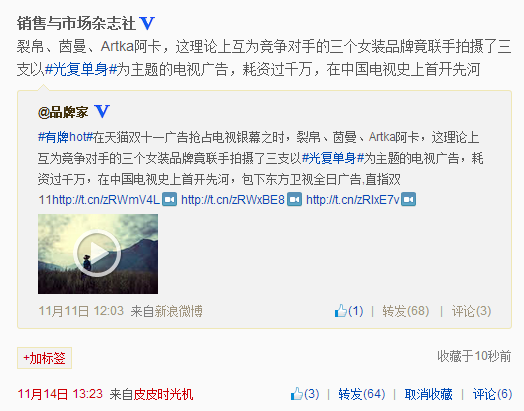
Task: Open the 销售与市场杂志社 profile
Action: [76, 23]
